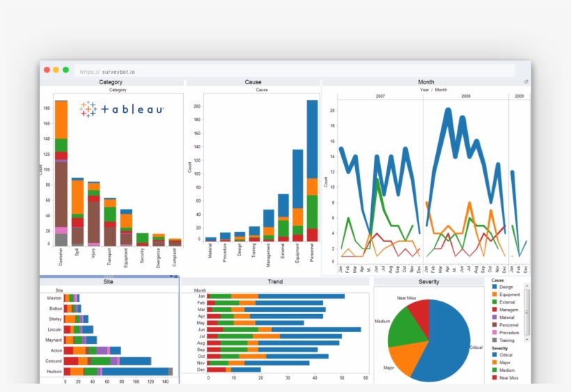571x392 pixels.
Task: Click the 2007 year header in Month chart
Action: (380, 97)
